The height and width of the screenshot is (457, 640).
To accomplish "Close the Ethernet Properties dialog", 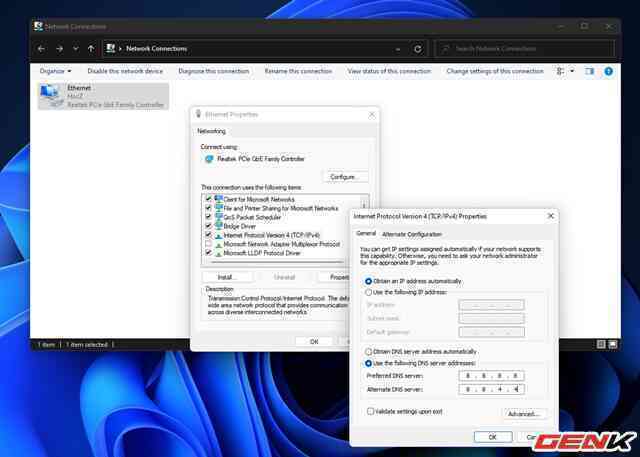I will [x=371, y=115].
